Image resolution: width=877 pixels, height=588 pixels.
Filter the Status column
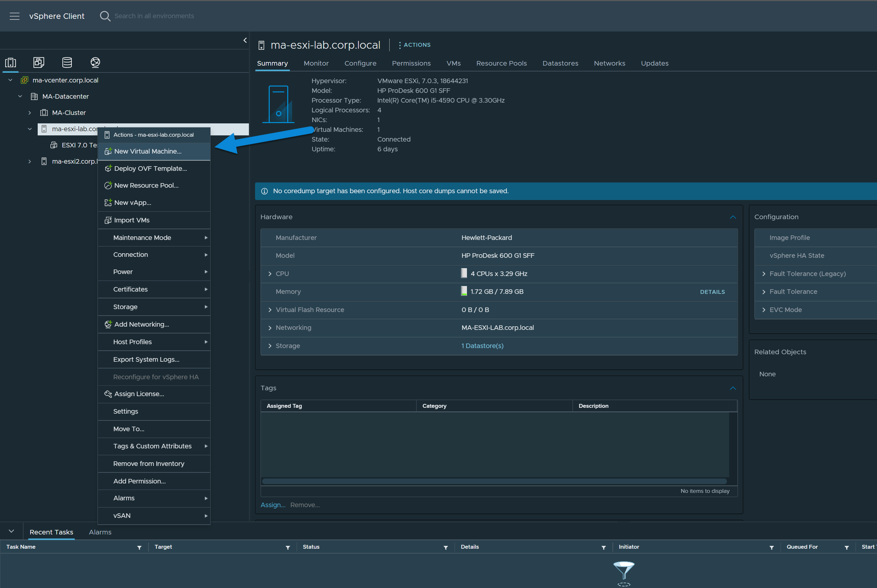(x=446, y=547)
